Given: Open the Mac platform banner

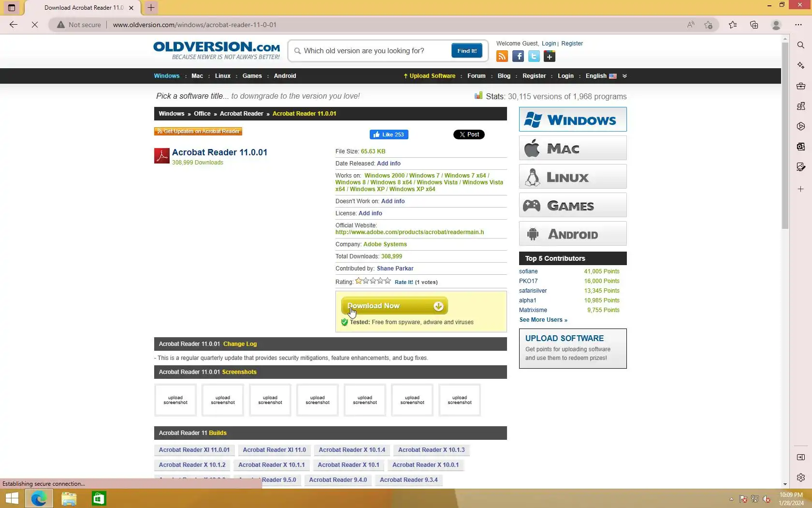Looking at the screenshot, I should [573, 148].
